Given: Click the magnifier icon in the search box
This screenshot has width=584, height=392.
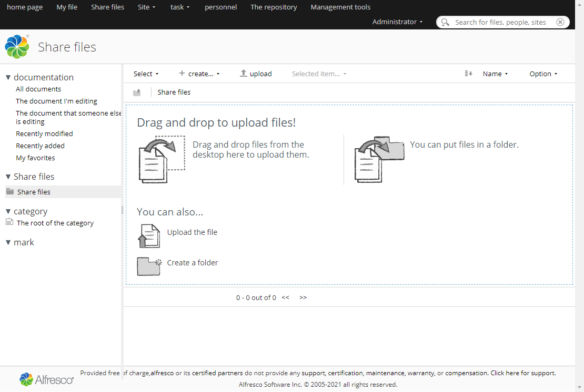Looking at the screenshot, I should [x=445, y=22].
